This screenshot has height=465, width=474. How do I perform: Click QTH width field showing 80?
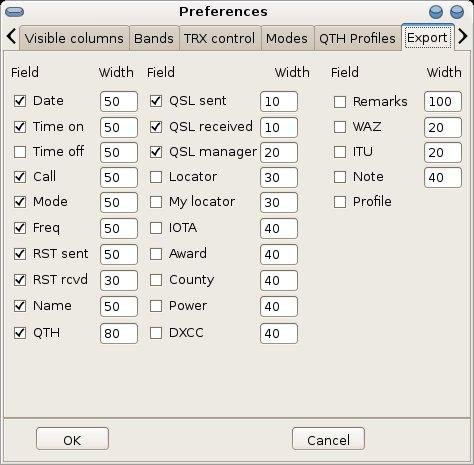[x=119, y=333]
